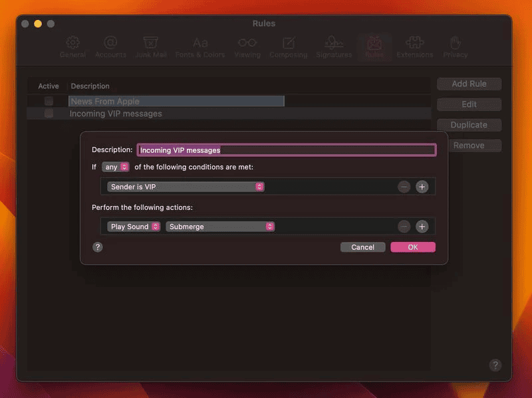Open the Extensions preferences pane
This screenshot has width=532, height=398.
coord(414,47)
